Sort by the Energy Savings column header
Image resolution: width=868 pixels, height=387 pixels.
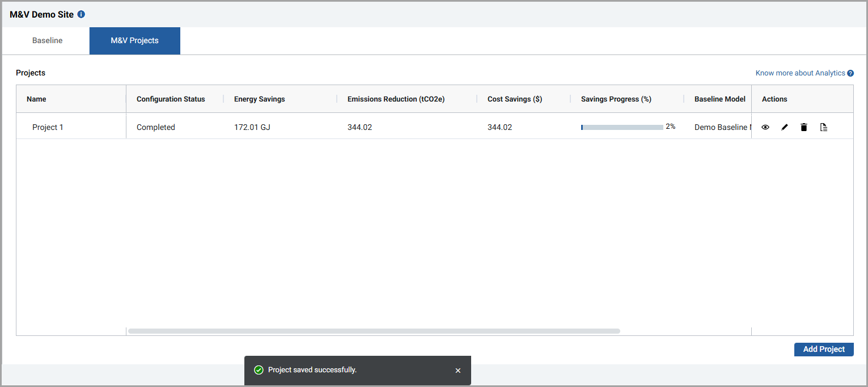tap(259, 99)
